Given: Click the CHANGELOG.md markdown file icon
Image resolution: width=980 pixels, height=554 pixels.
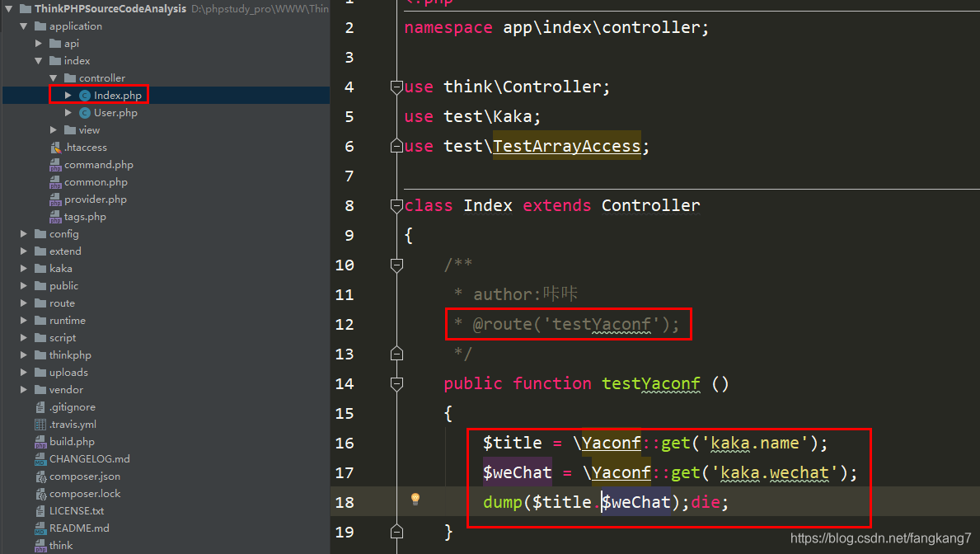Looking at the screenshot, I should click(x=40, y=459).
